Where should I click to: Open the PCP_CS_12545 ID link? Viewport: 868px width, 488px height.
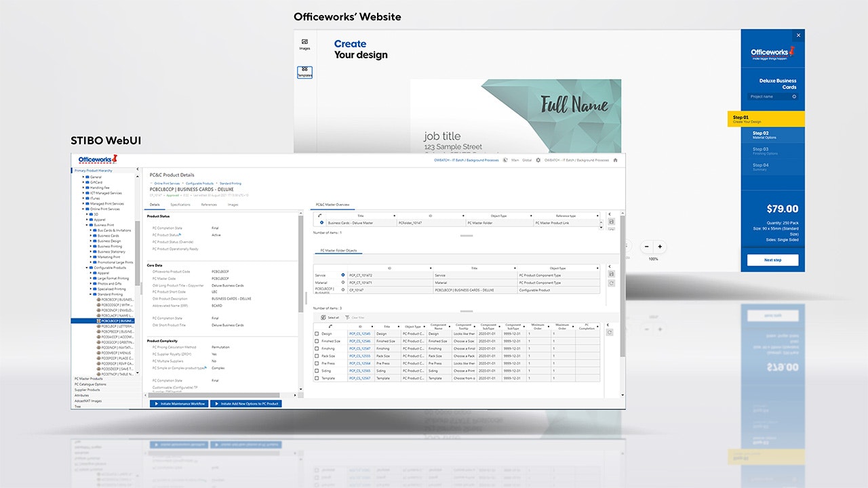pyautogui.click(x=359, y=333)
